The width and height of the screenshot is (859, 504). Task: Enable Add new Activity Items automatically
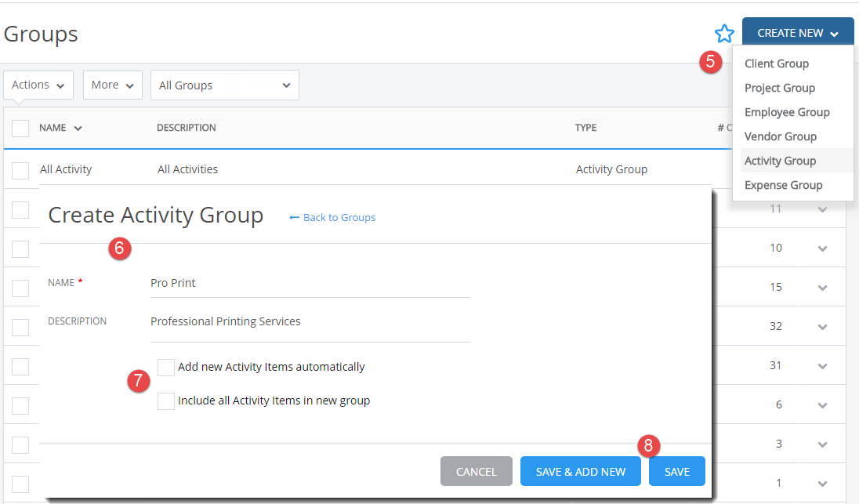[x=166, y=368]
